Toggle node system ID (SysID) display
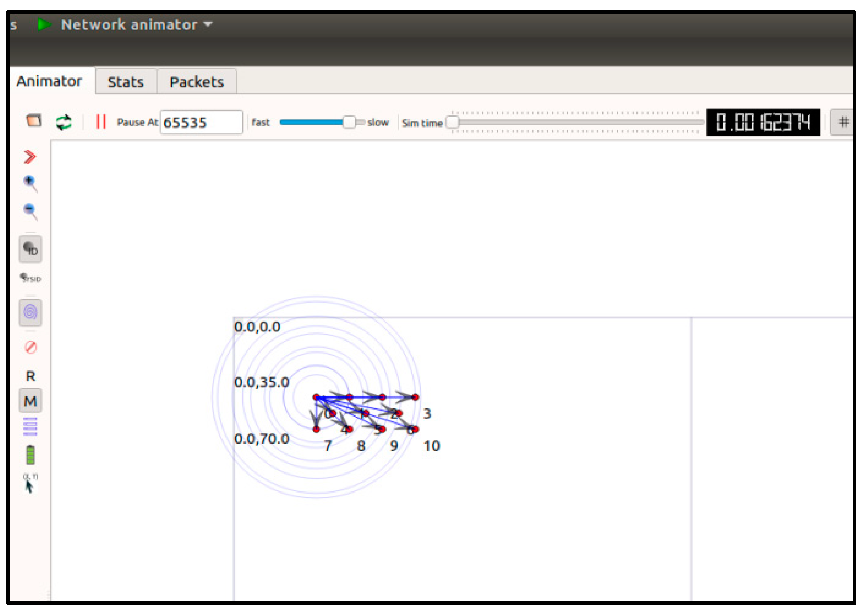Image resolution: width=867 pixels, height=616 pixels. point(30,278)
